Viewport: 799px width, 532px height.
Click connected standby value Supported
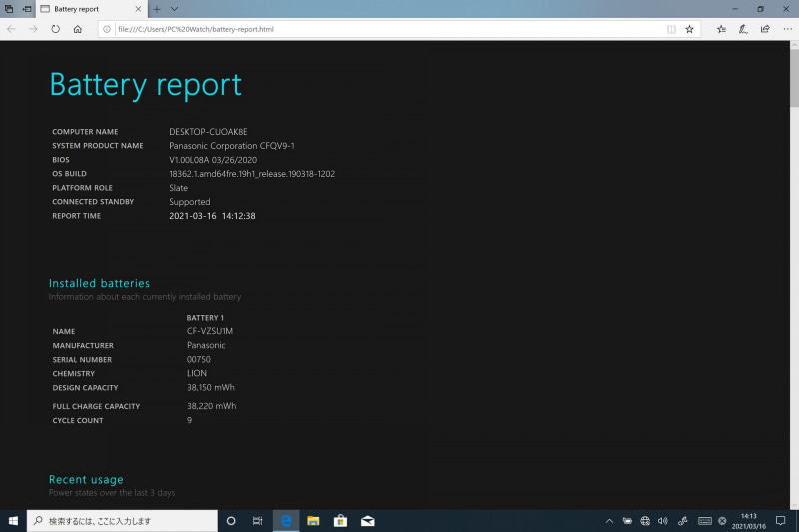click(x=190, y=202)
